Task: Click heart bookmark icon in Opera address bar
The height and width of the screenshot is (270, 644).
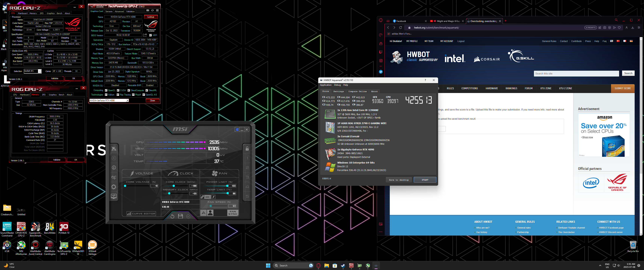Action: (619, 28)
